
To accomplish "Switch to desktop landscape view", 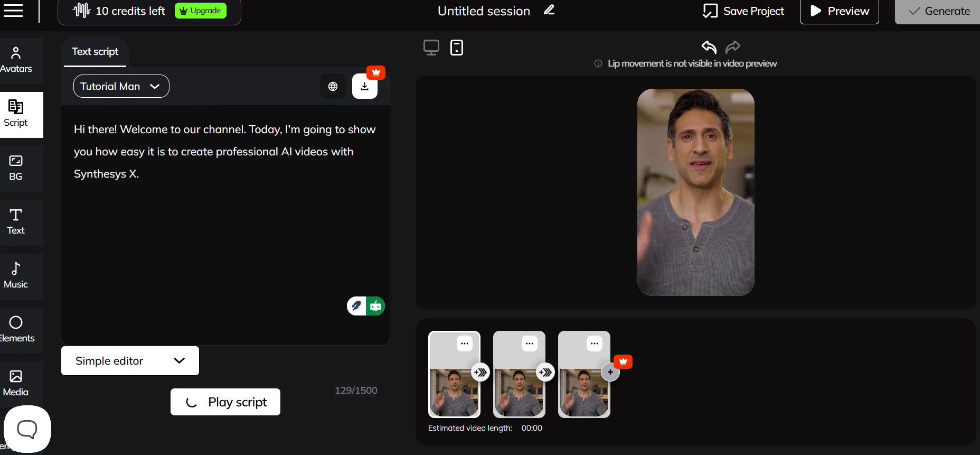I will (x=431, y=48).
